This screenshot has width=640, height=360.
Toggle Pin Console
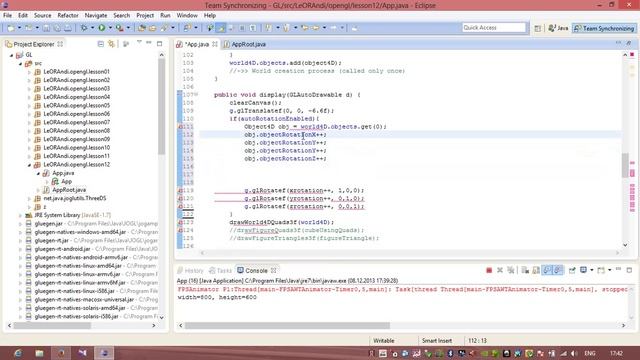(x=572, y=270)
